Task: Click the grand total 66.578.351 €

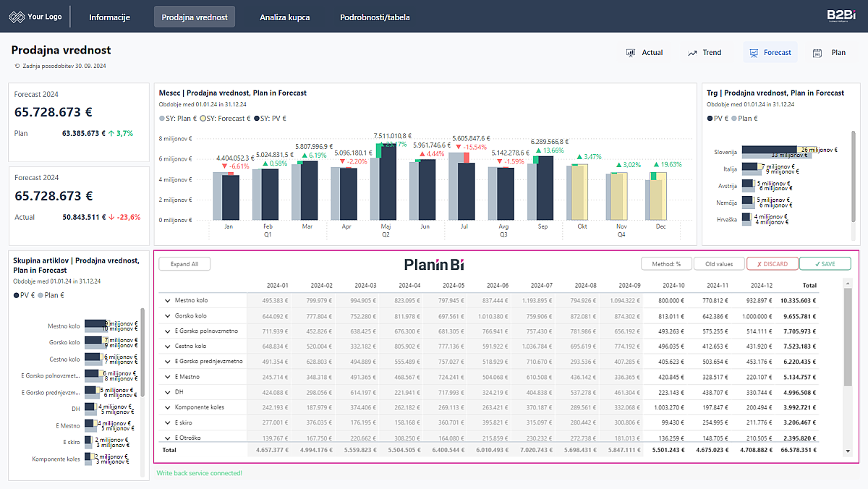Action: click(798, 450)
